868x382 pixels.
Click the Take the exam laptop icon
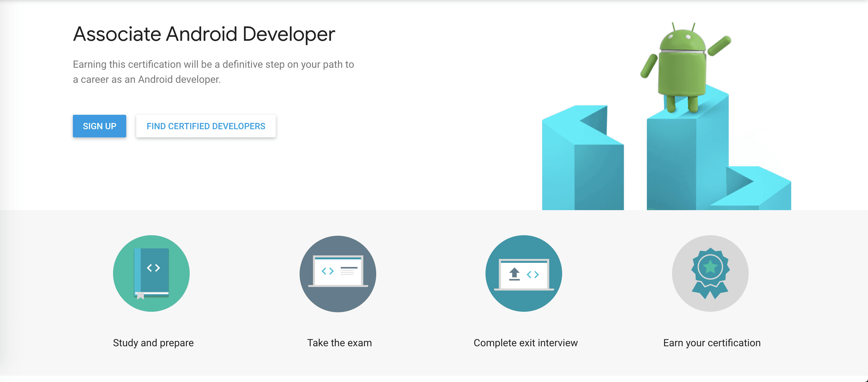click(338, 273)
